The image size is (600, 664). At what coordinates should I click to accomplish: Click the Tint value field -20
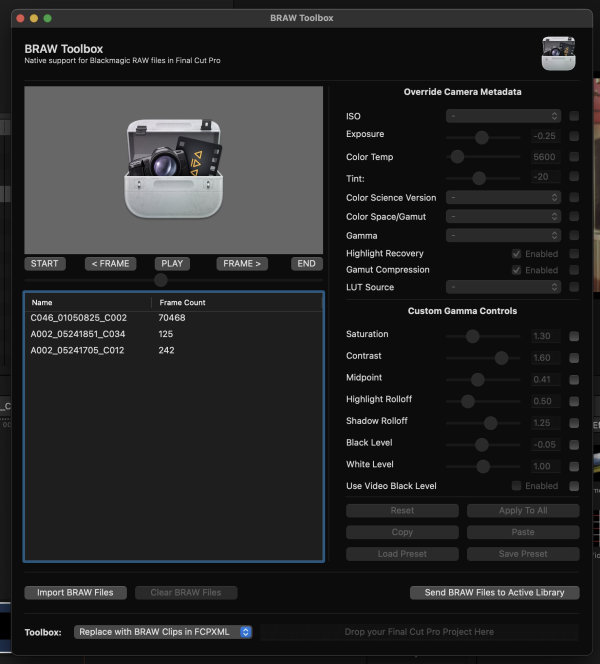(x=545, y=177)
